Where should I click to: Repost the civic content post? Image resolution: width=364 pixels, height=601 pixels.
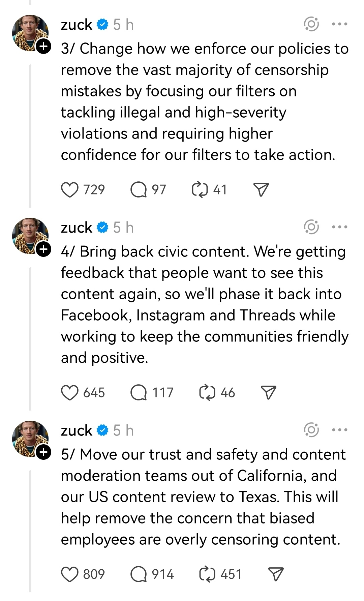click(x=207, y=393)
